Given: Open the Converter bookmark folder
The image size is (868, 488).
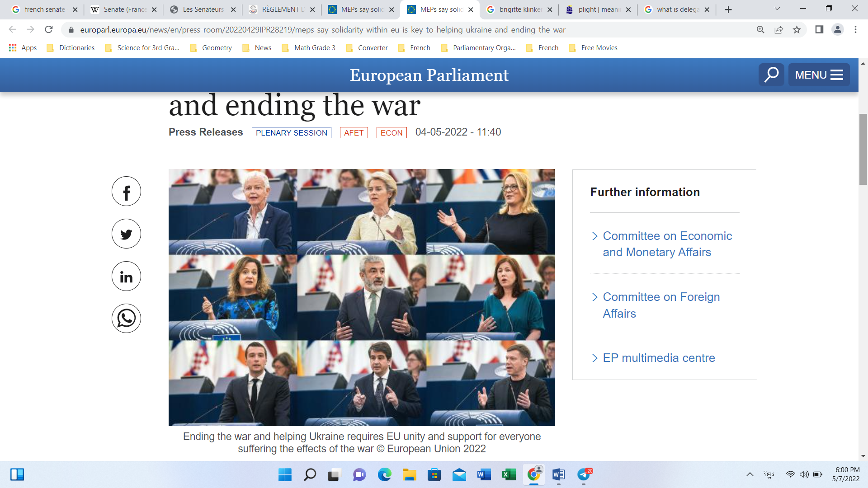Looking at the screenshot, I should (367, 48).
